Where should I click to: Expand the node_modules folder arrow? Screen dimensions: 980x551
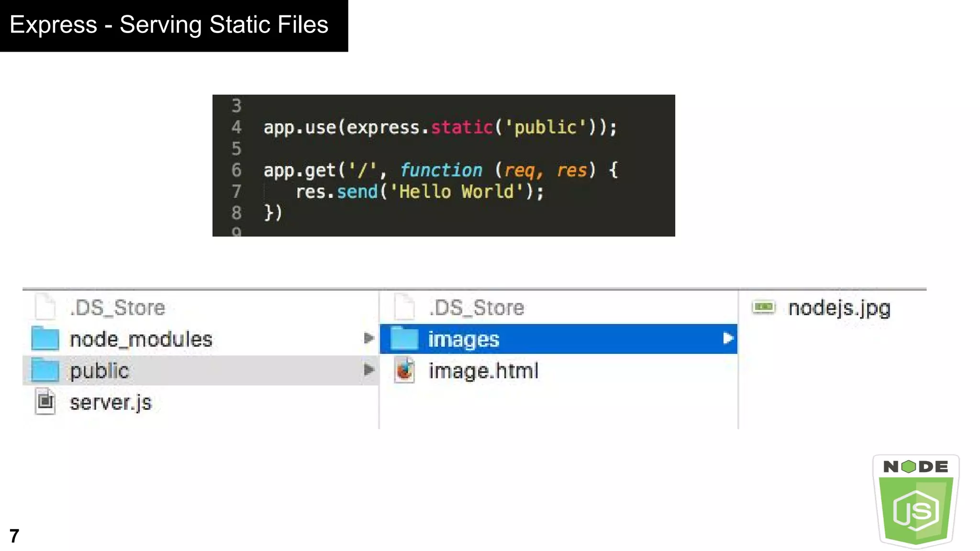pyautogui.click(x=368, y=338)
